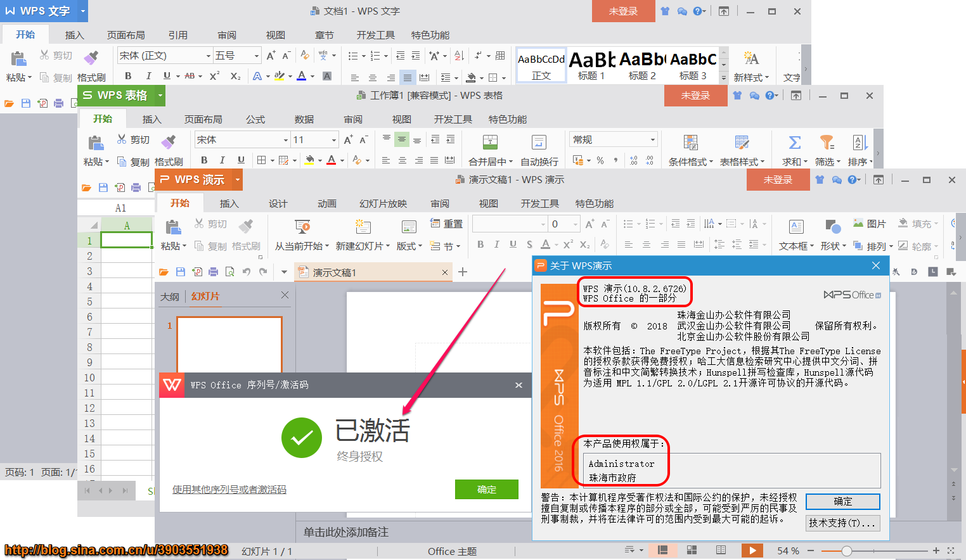Expand WPS 文字 application menu arrow

(82, 11)
